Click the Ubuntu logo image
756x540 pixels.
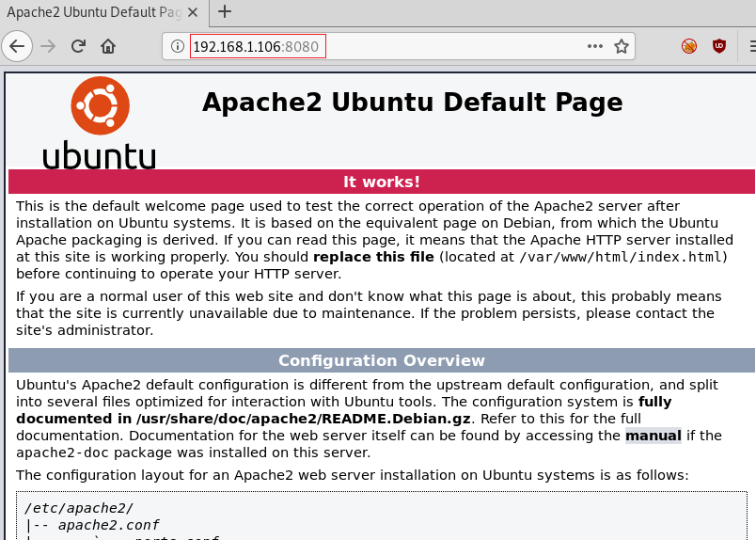[100, 122]
